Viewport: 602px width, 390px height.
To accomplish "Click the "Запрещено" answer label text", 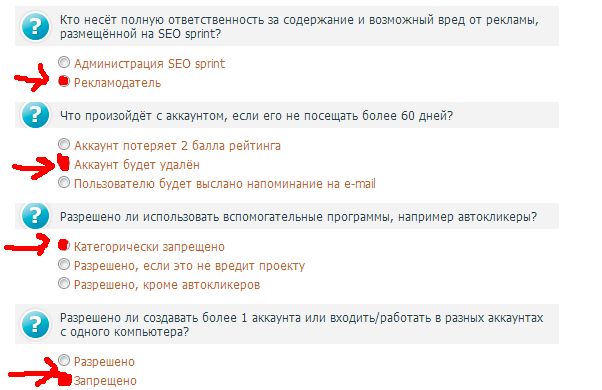I will point(105,381).
